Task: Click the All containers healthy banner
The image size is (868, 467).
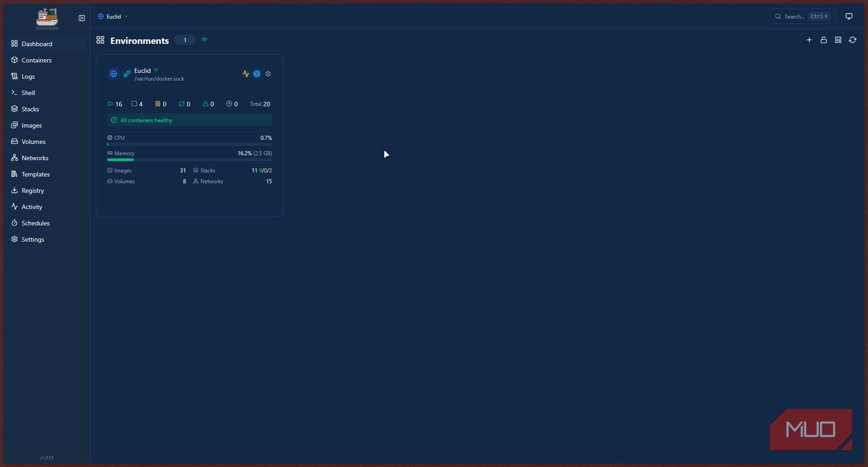Action: 189,120
